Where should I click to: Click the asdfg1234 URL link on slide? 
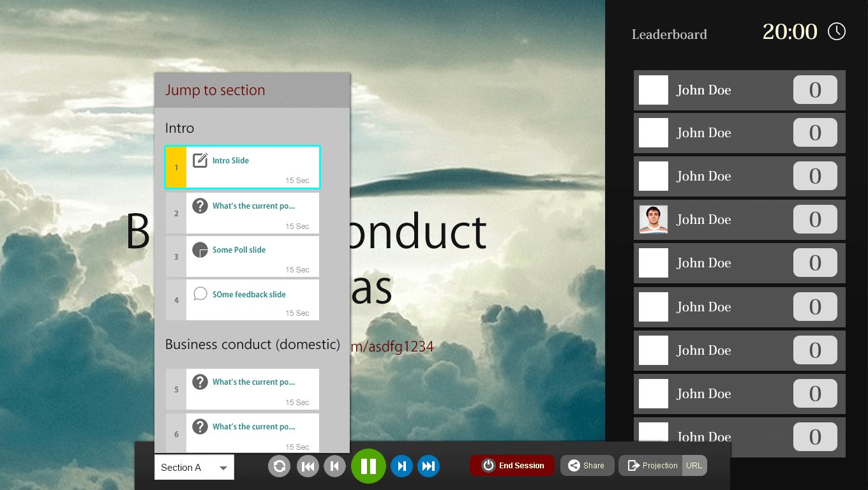tap(392, 346)
